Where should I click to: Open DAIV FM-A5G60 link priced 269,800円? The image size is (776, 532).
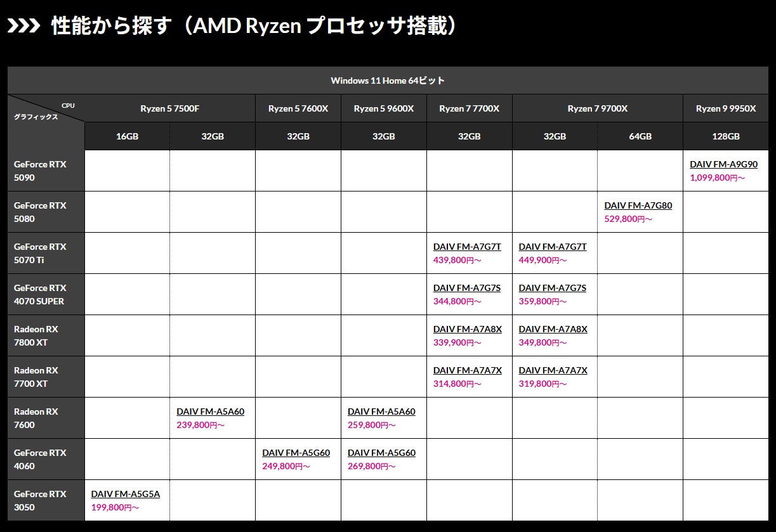[381, 453]
